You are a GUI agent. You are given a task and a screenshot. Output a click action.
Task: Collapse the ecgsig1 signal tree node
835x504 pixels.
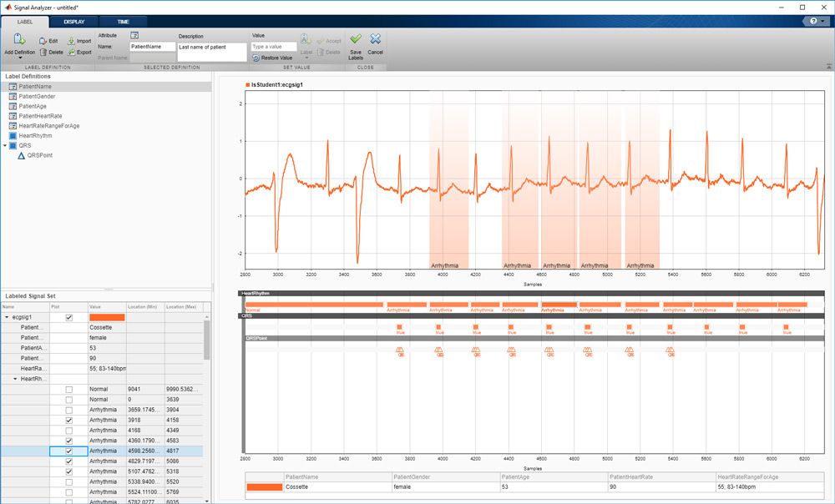pos(7,317)
